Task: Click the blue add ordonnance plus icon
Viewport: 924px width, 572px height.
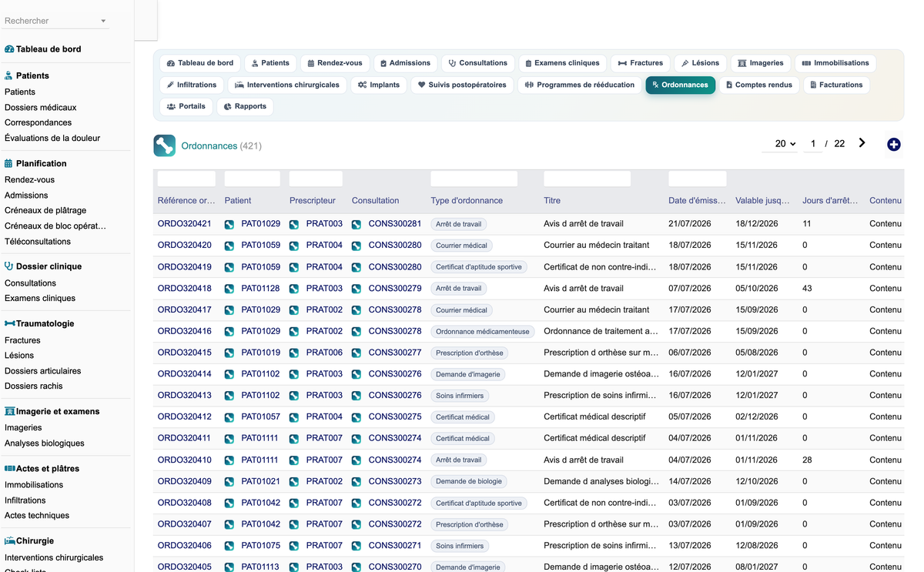Action: (x=893, y=144)
